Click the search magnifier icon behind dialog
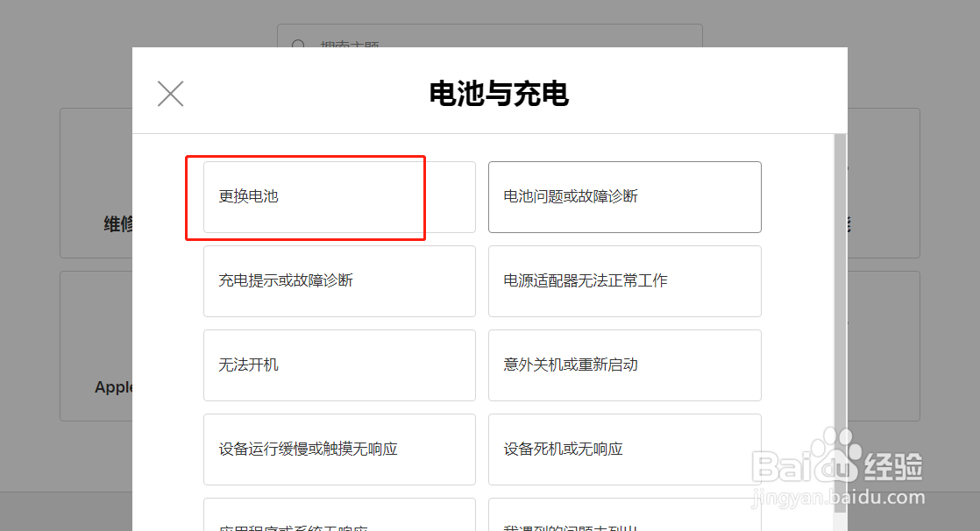980x531 pixels. coord(299,45)
